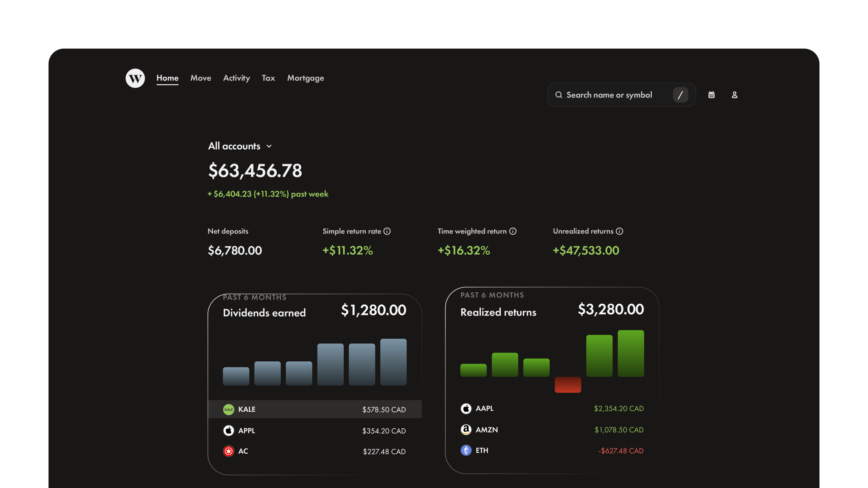
Task: Click the Amazon AMZN logo
Action: coord(466,430)
